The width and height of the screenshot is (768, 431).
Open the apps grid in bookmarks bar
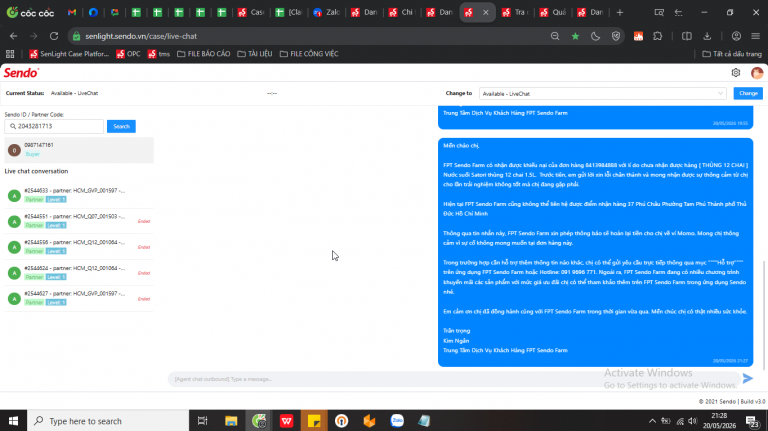pos(10,54)
